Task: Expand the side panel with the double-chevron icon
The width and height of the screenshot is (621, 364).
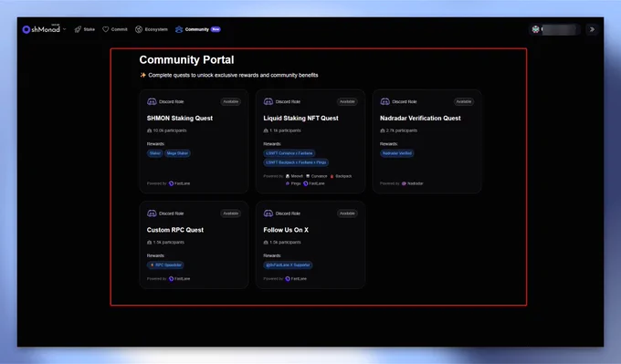Action: pos(592,29)
